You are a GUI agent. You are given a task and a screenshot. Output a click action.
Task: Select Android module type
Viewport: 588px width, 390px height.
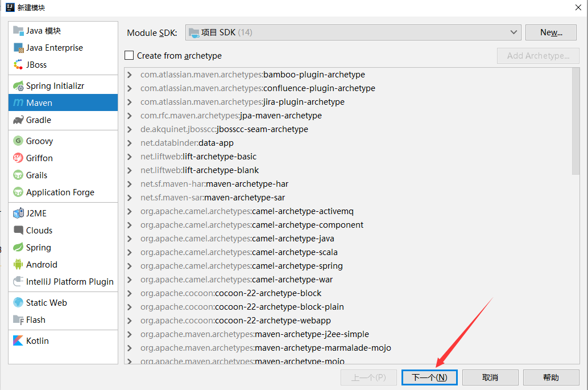click(x=63, y=265)
